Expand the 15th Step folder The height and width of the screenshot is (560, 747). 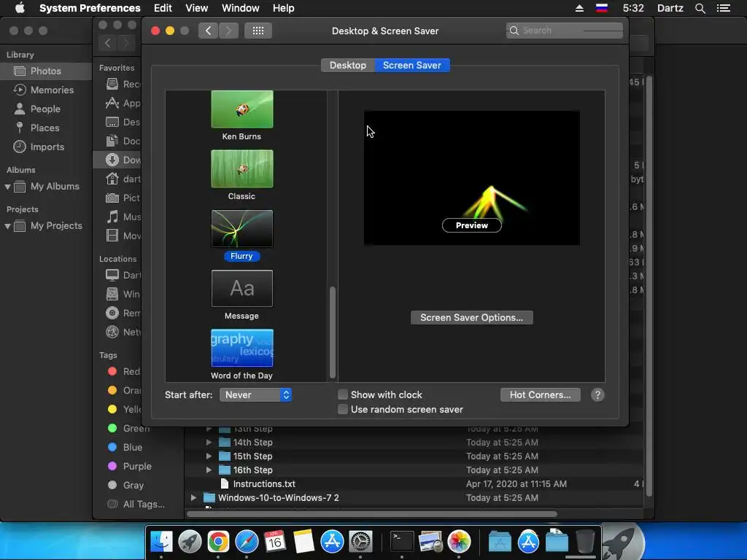(x=209, y=456)
